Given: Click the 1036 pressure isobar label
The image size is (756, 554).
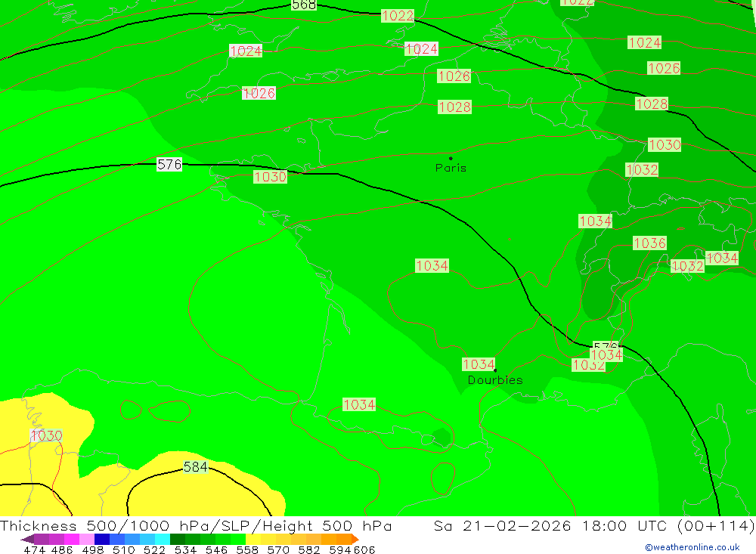Looking at the screenshot, I should (649, 243).
